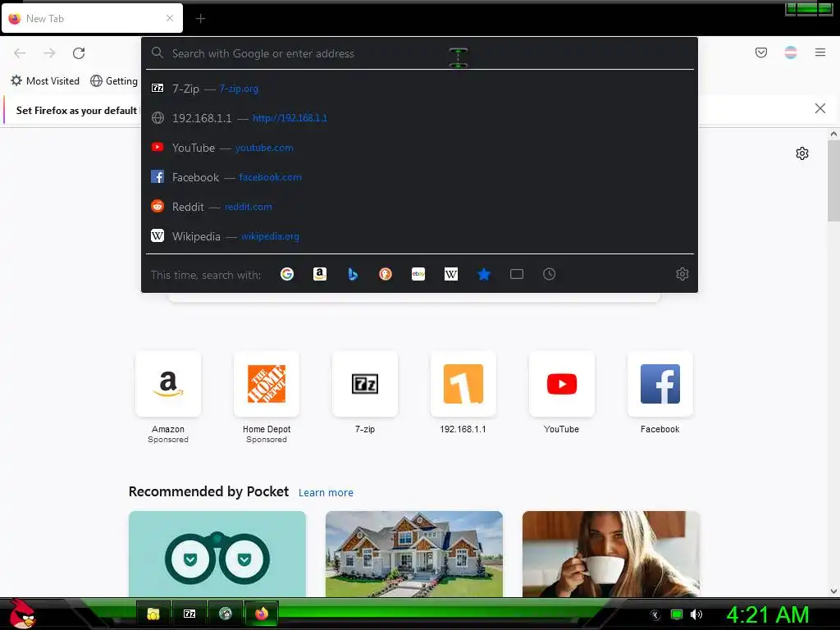Close the New Tab tab

(170, 18)
